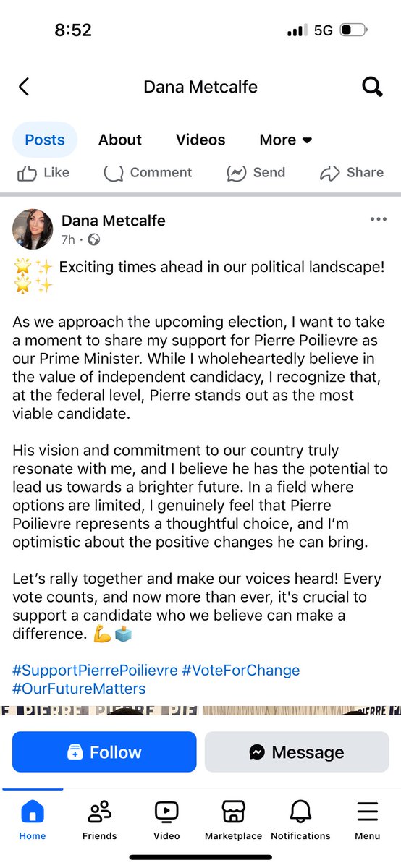Open the #VoteForChange hashtag link
The width and height of the screenshot is (401, 868).
(241, 671)
